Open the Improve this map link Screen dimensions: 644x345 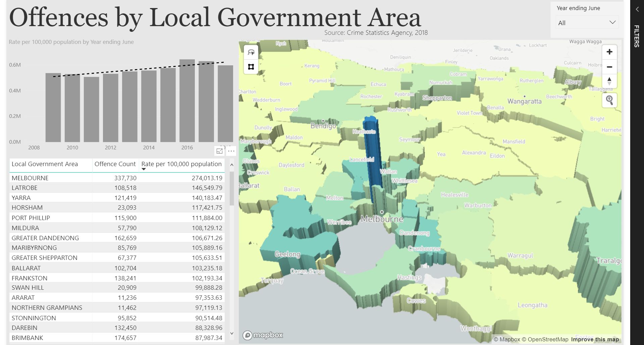[x=595, y=339]
